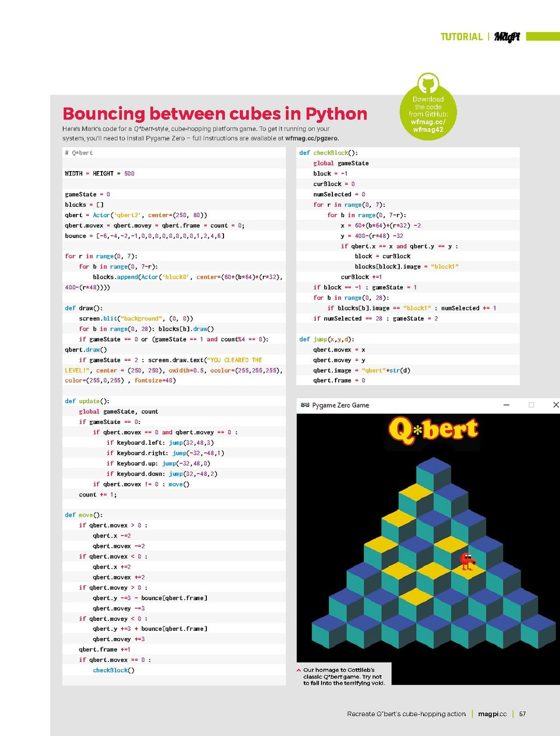This screenshot has width=560, height=736.
Task: Visit the magpi.cc link in footer
Action: click(492, 714)
